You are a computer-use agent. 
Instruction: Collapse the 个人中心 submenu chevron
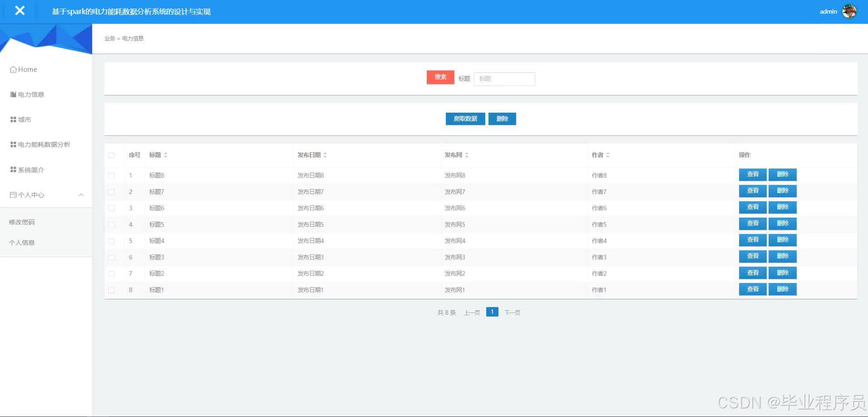click(81, 195)
